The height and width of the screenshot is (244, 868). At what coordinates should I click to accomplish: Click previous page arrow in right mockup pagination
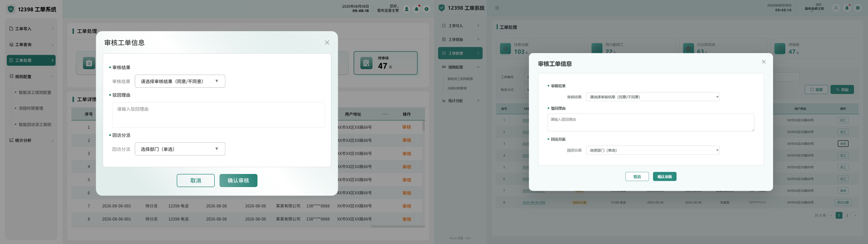click(x=831, y=216)
